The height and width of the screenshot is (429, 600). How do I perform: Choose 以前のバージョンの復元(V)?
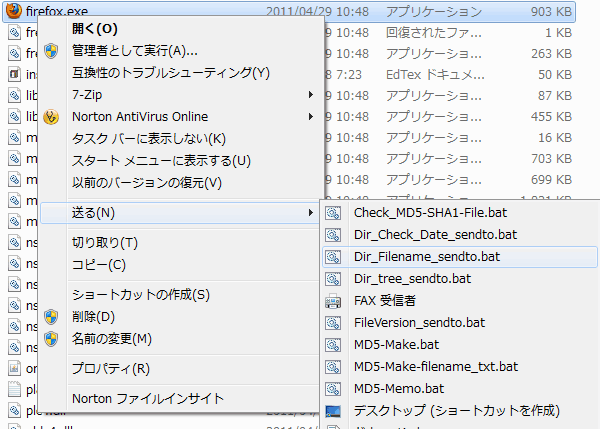tap(147, 183)
